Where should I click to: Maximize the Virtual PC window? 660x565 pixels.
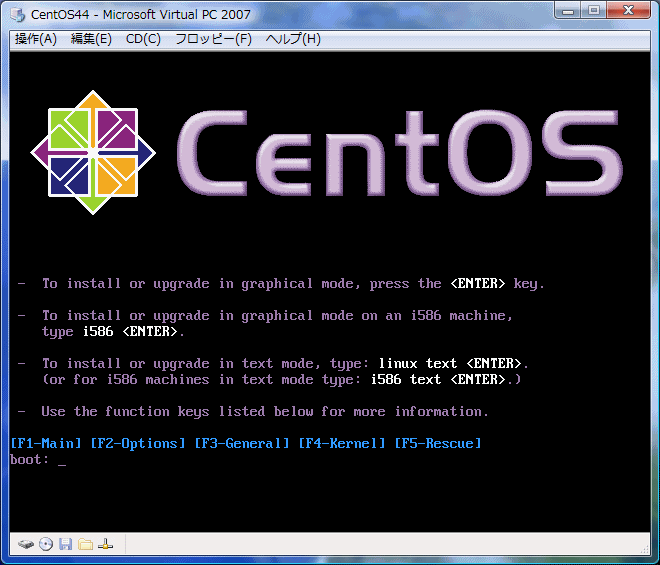(x=594, y=11)
